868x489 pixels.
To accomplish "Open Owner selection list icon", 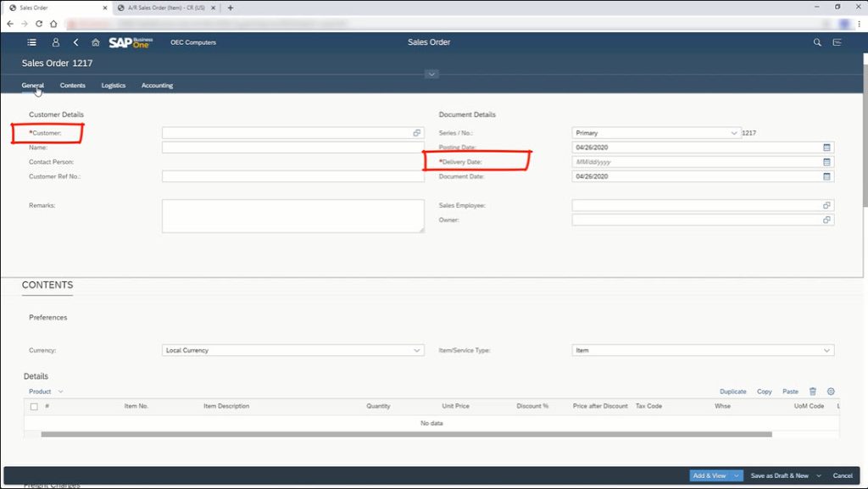I will point(826,219).
